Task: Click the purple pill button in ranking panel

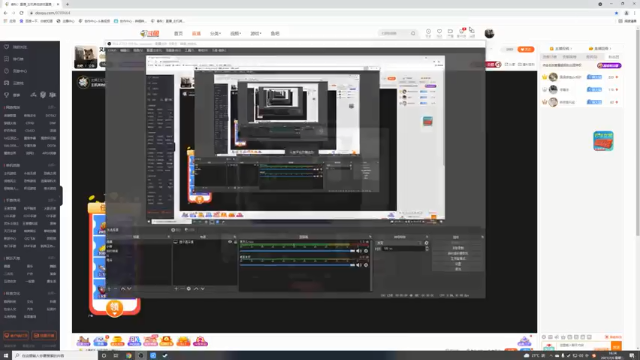Action: [609, 66]
